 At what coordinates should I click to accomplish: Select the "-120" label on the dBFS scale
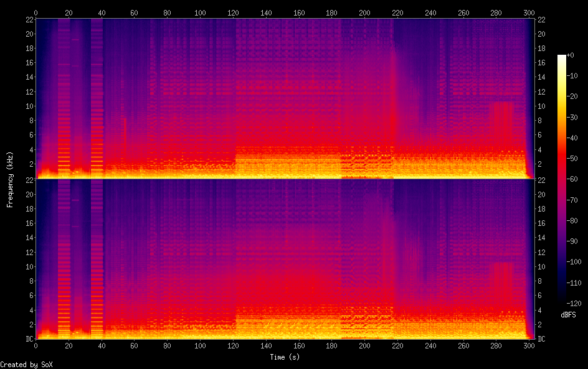pyautogui.click(x=574, y=303)
